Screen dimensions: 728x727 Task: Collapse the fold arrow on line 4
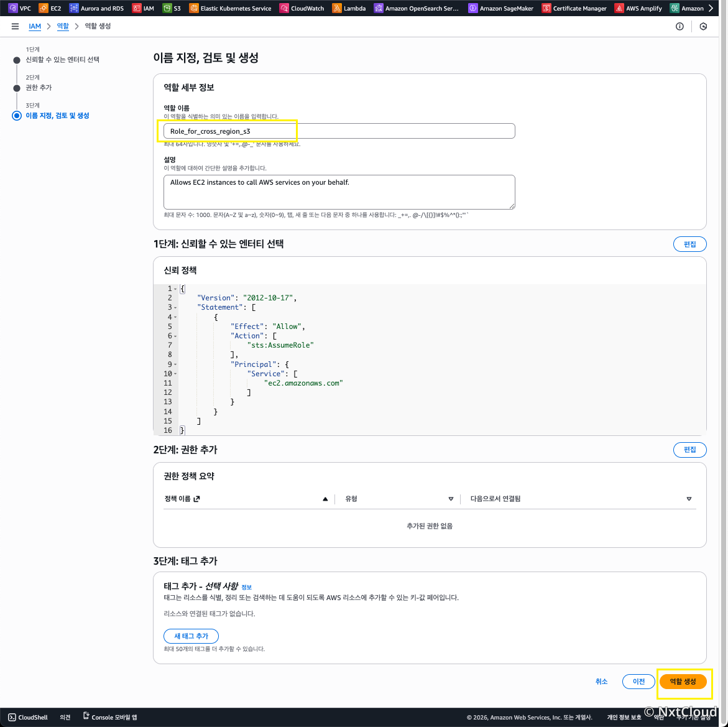pos(175,317)
